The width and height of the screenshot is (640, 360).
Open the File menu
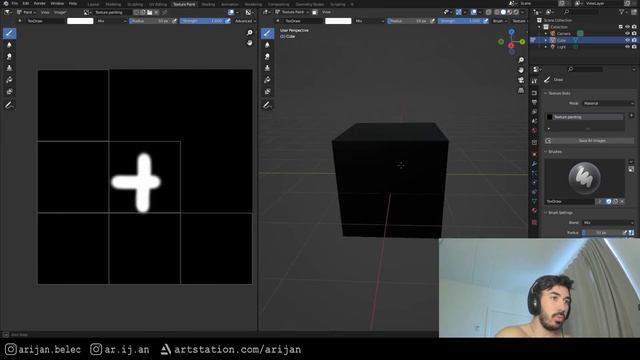pos(15,3)
